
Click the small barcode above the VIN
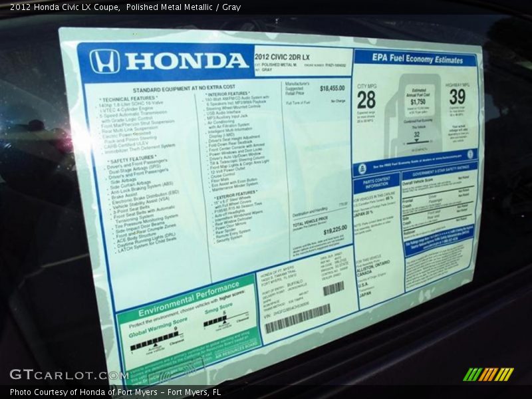(333, 289)
